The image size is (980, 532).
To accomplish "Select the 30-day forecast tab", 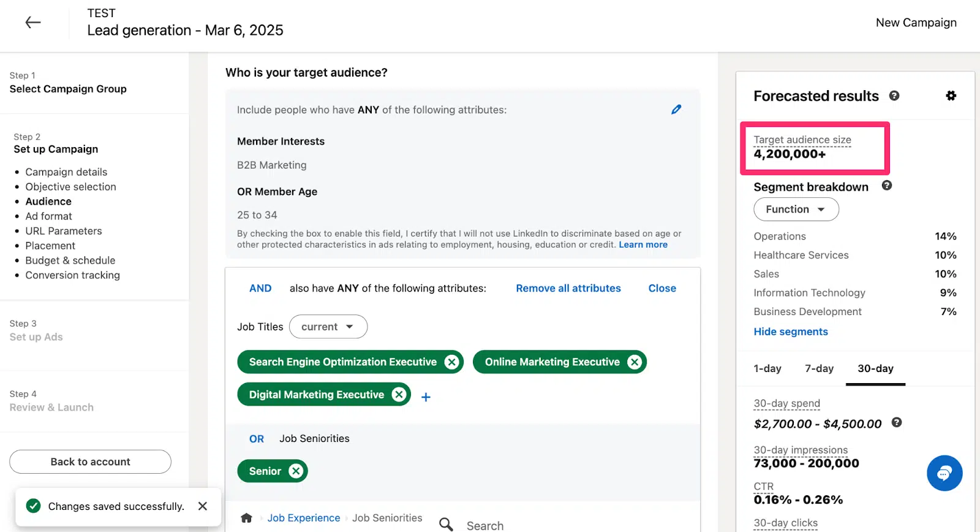I will click(875, 369).
